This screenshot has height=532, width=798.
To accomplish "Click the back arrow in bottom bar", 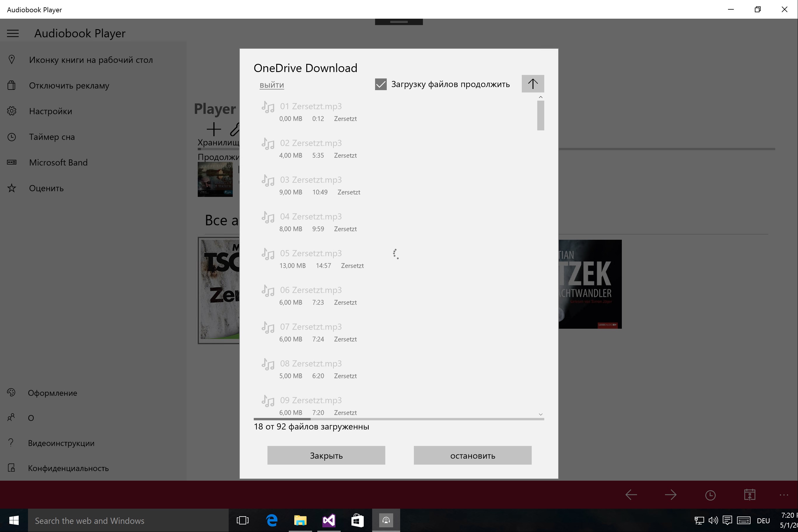I will click(x=631, y=495).
